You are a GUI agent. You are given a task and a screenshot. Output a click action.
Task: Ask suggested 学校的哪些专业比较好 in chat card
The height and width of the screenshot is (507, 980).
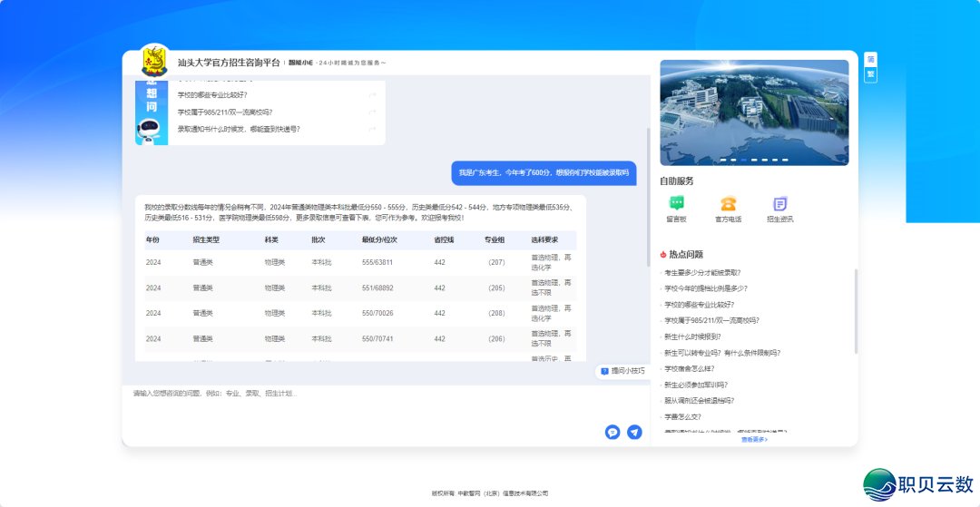coord(212,95)
